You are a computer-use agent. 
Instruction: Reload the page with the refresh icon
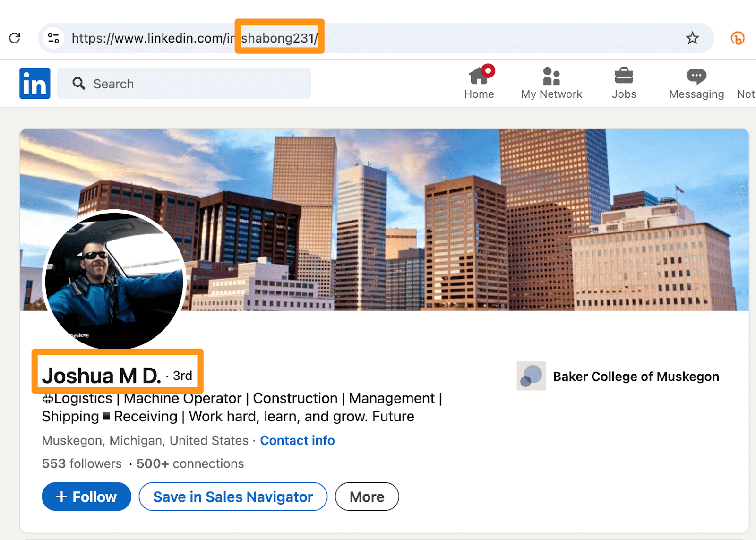click(15, 38)
